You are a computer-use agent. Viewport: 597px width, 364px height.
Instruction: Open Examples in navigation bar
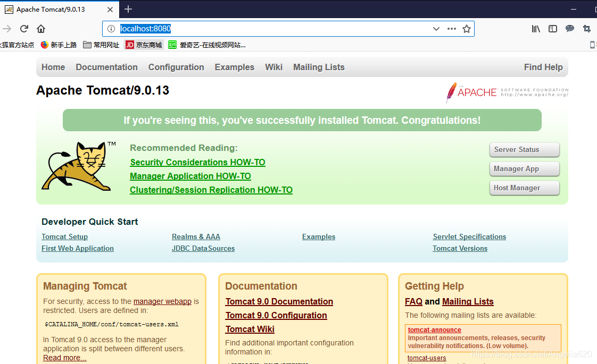(x=235, y=67)
